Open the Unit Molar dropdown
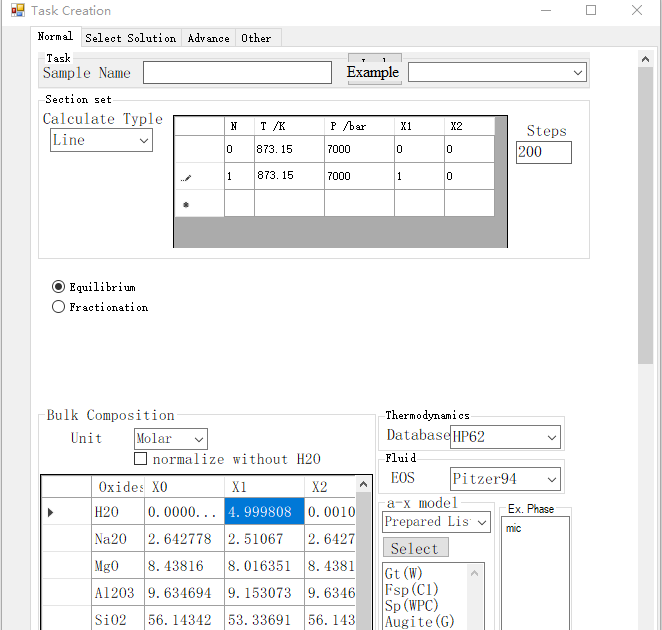Viewport: 662px width, 630px height. coord(171,439)
